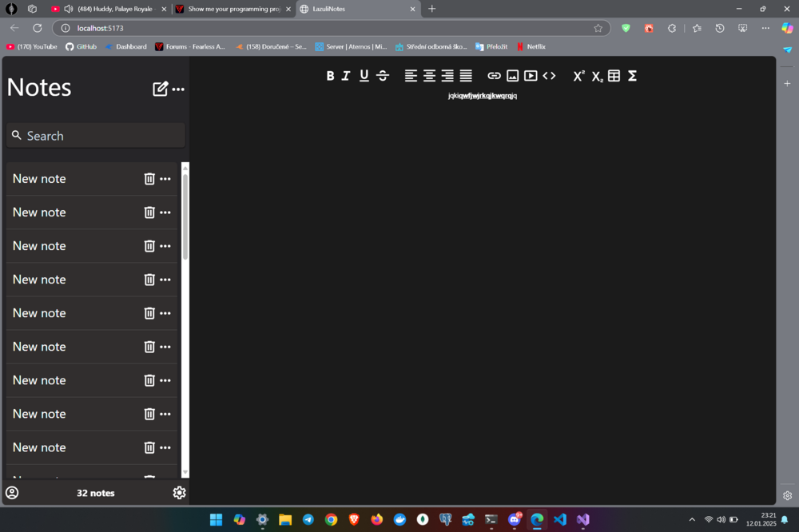Insert a math formula with sigma
Image resolution: width=799 pixels, height=532 pixels.
632,76
